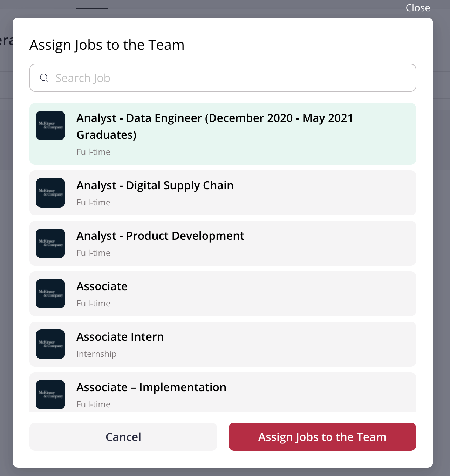Click the Search Job input field
Screen dimensions: 450x476
[223, 78]
